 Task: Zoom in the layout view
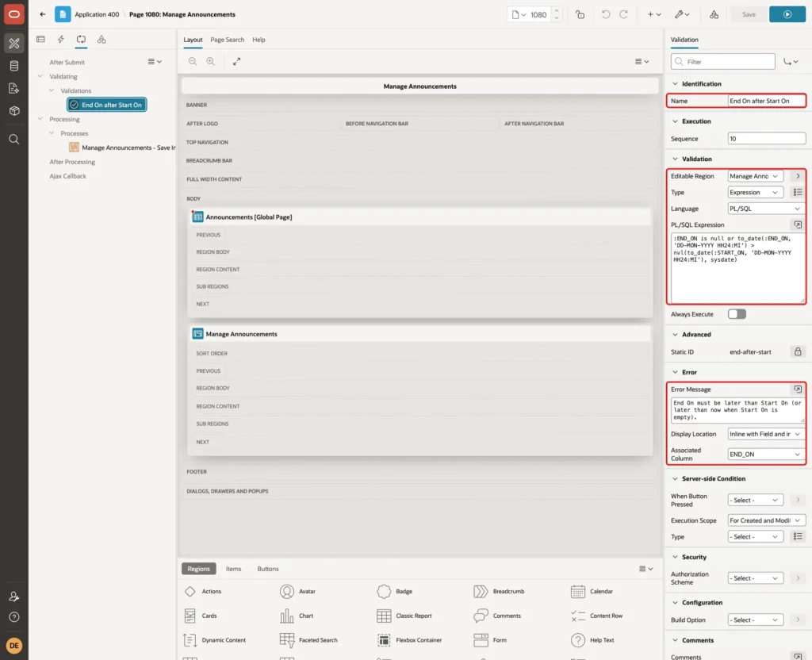coord(210,61)
